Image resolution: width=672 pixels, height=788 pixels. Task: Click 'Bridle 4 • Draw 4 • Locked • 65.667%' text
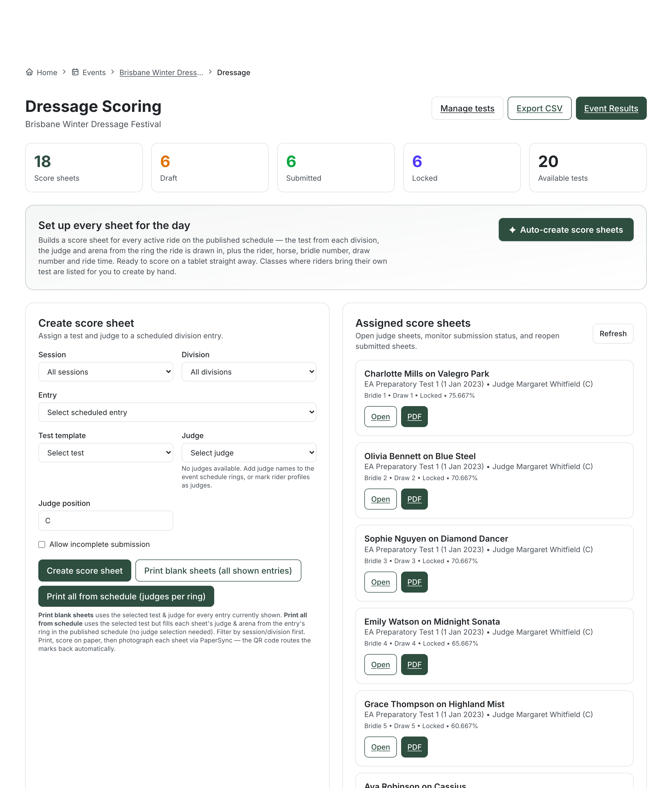point(421,644)
